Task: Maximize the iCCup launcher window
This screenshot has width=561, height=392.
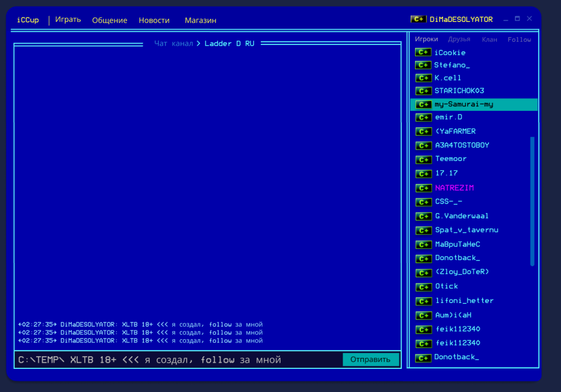Action: [x=517, y=19]
